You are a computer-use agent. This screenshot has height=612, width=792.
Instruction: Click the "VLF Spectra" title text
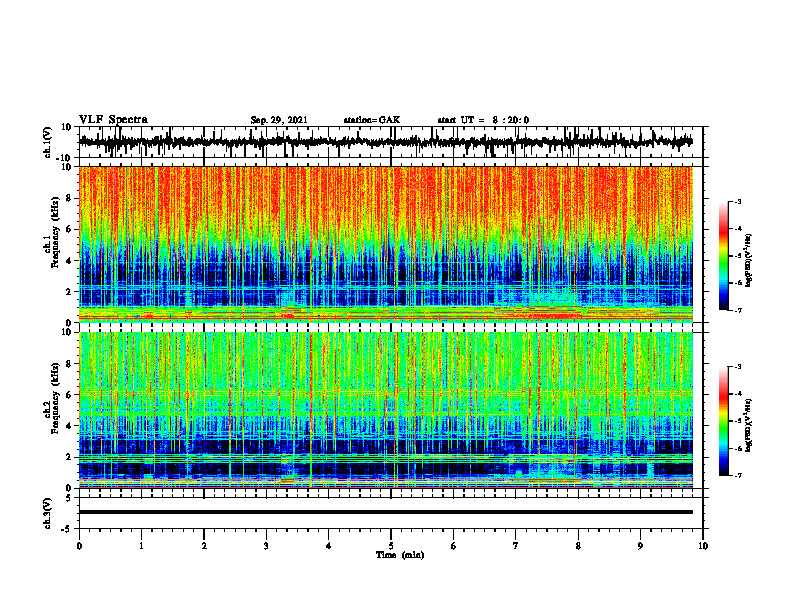click(113, 120)
